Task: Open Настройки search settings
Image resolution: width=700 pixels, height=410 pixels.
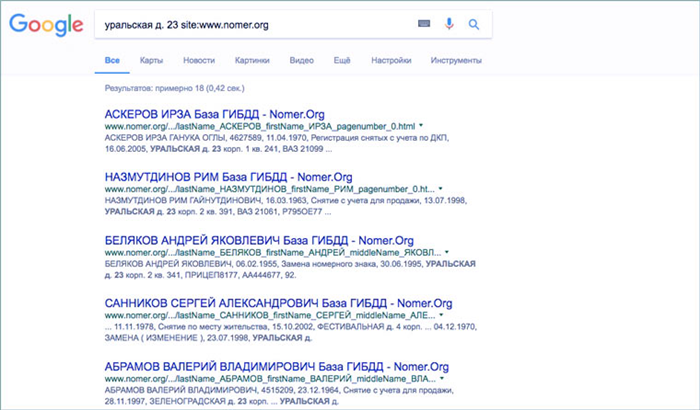Action: [391, 60]
